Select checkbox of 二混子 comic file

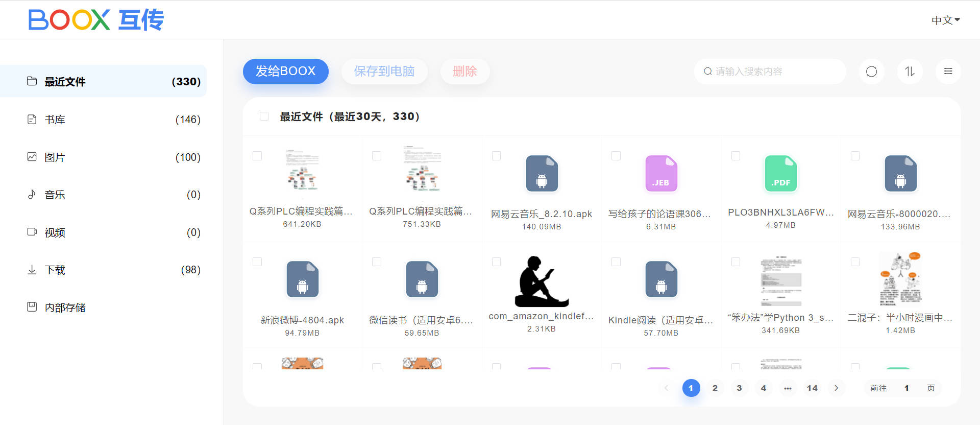tap(855, 262)
